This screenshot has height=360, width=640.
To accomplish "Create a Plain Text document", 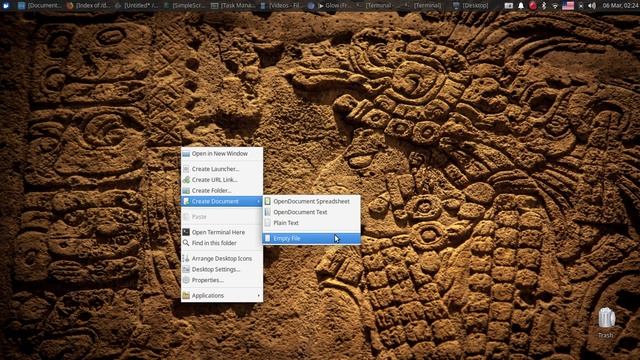I will [311, 223].
